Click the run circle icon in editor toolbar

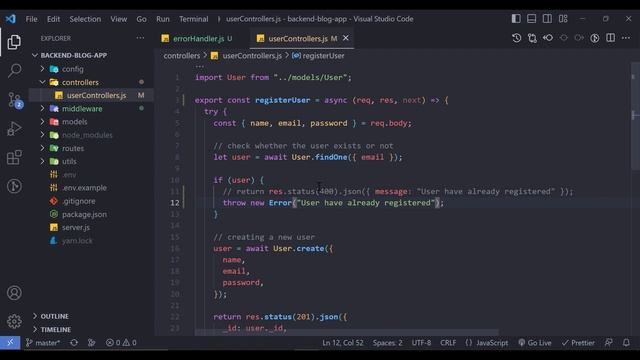tap(595, 38)
